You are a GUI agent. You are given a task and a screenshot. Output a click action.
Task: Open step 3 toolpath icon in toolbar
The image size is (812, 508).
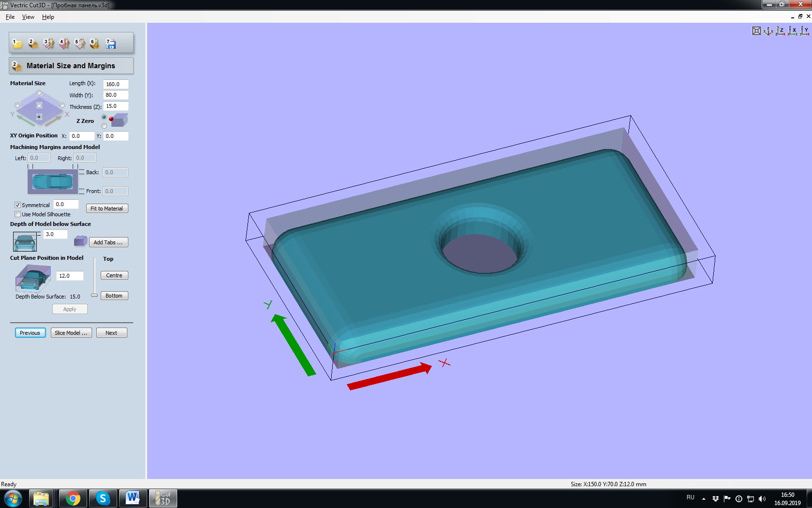[48, 44]
